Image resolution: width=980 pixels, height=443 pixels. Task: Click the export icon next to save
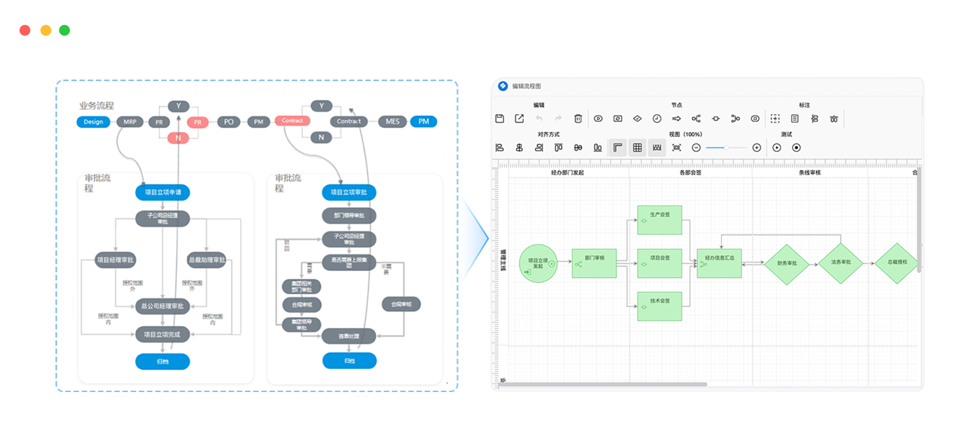[519, 119]
